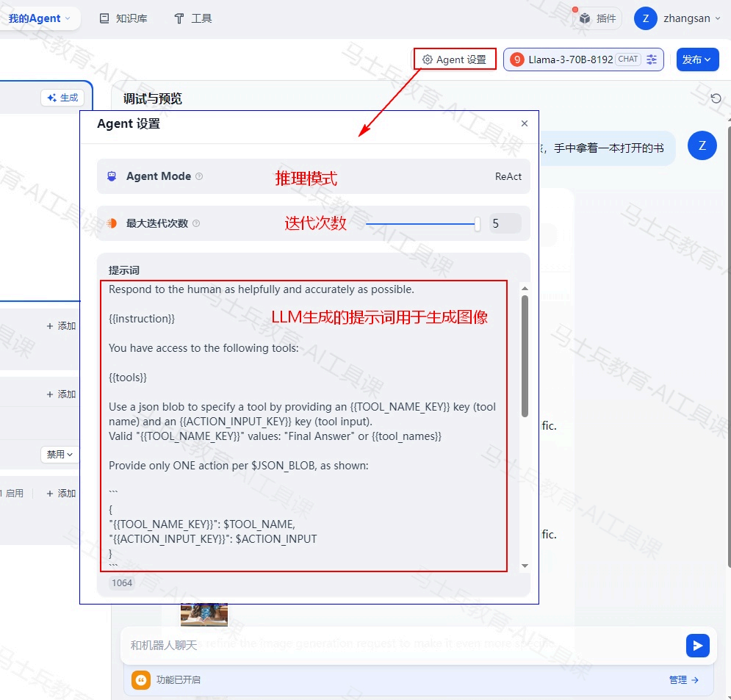
Task: Click the prompt scrollbar down arrow
Action: pos(525,566)
